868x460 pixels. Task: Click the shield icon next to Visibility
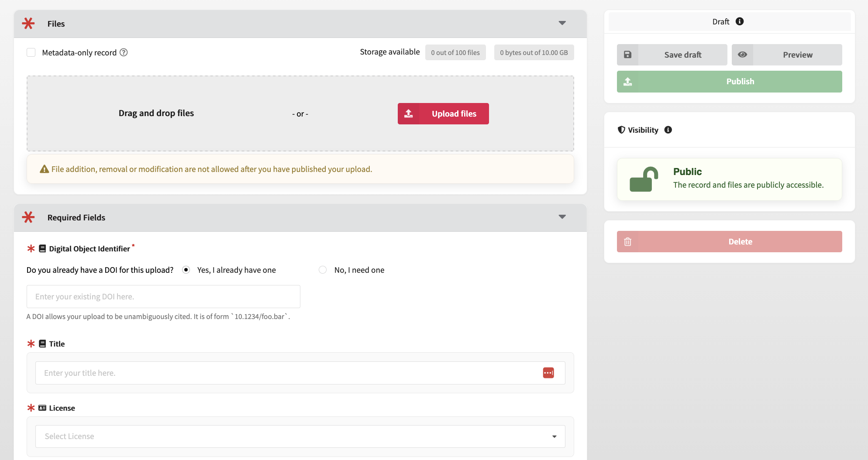621,130
